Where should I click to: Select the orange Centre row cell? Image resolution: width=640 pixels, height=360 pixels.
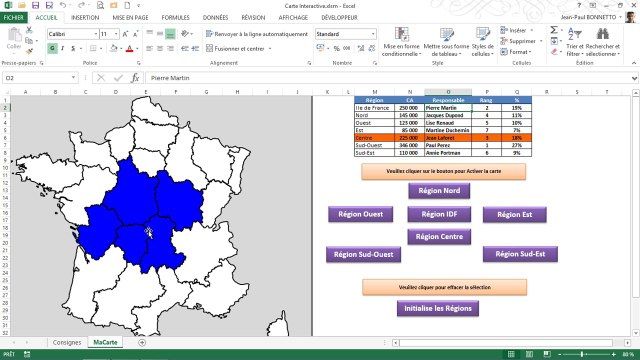click(374, 138)
